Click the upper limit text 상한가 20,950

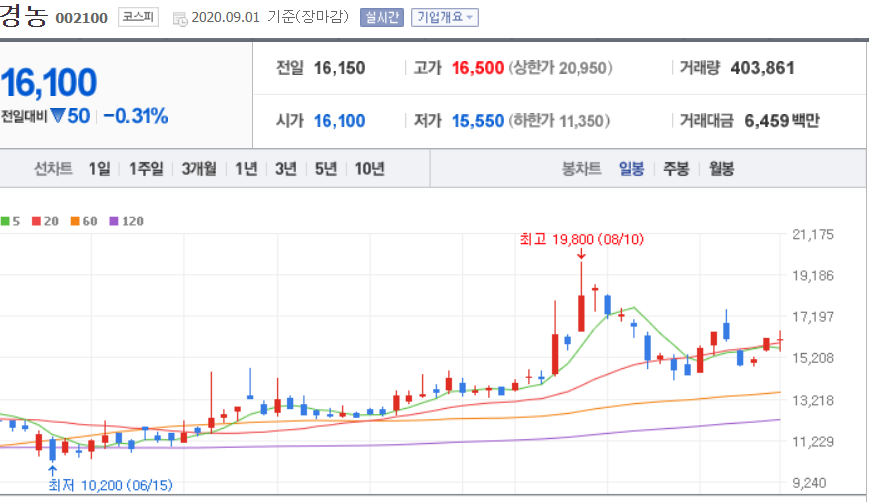(x=560, y=68)
